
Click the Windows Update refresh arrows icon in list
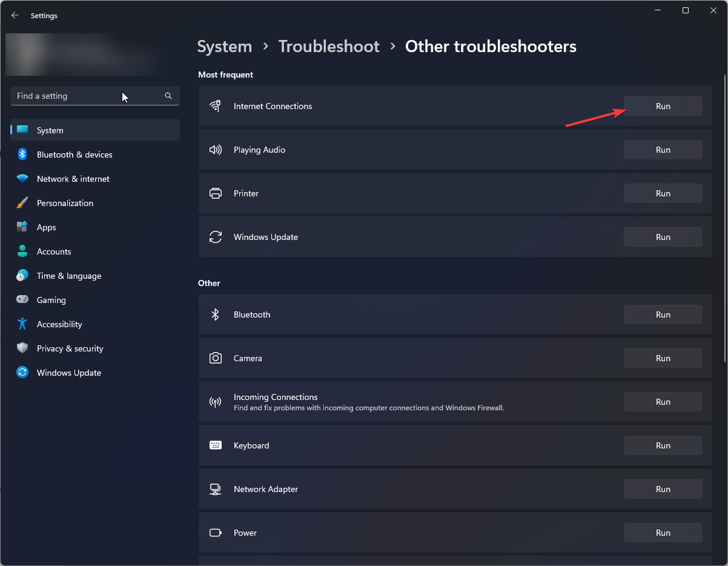pyautogui.click(x=215, y=237)
